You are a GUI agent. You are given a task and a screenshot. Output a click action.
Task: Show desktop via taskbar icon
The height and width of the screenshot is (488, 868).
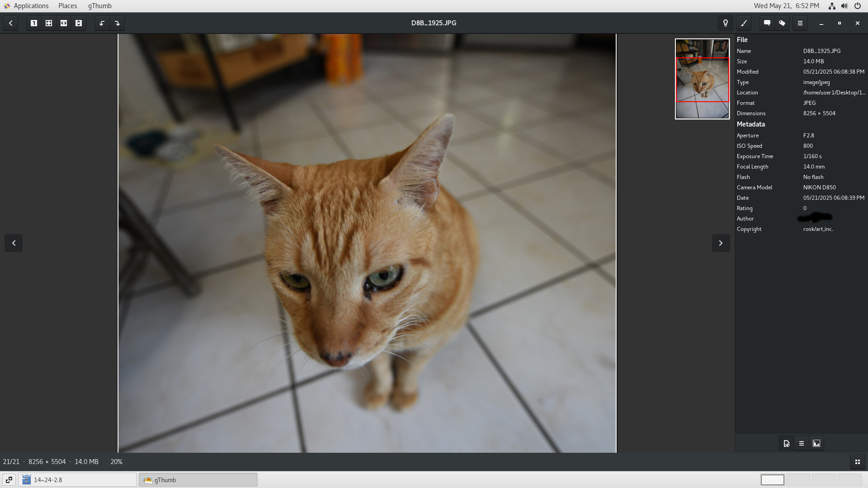point(9,480)
